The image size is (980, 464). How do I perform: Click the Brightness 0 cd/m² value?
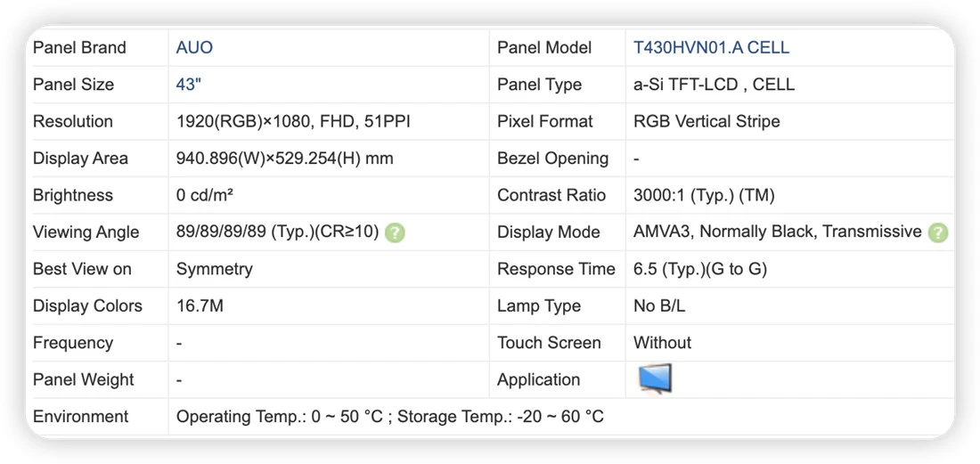click(205, 195)
